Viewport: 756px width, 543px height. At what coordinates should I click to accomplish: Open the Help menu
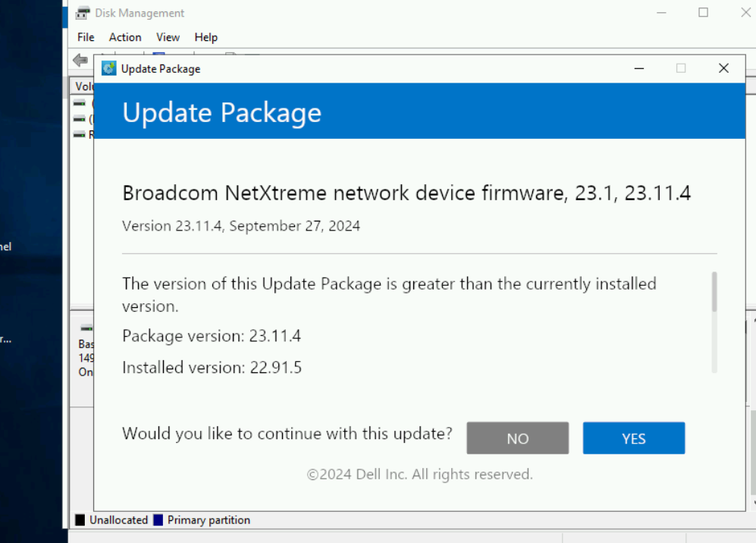click(205, 37)
